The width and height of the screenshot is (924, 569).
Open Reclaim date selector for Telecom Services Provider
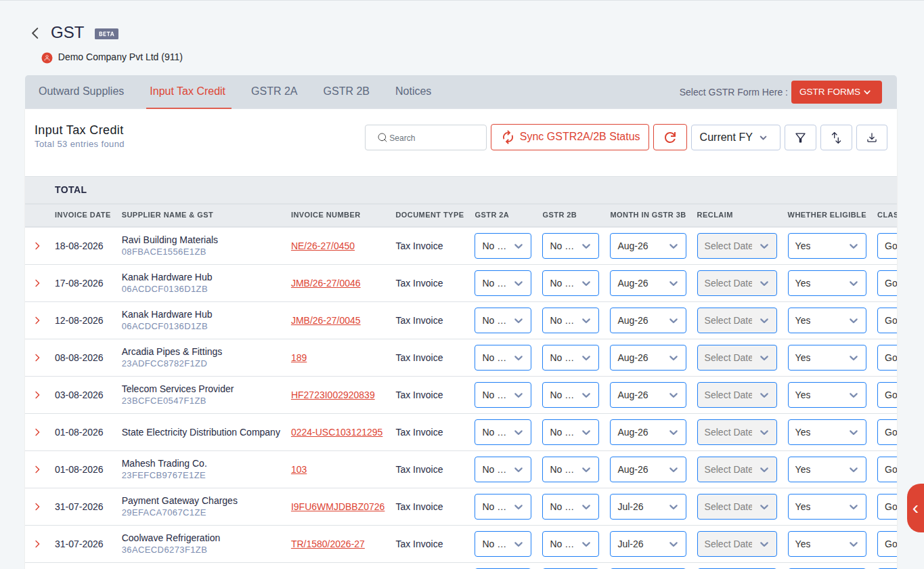pos(736,395)
